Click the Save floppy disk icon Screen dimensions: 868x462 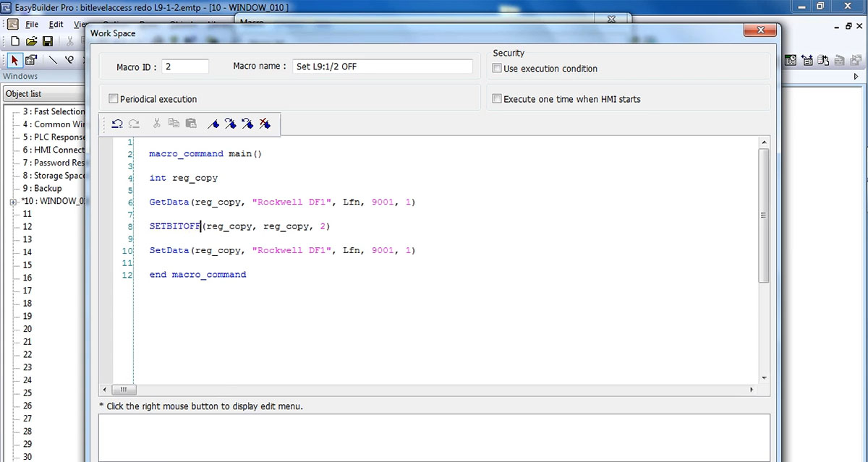click(48, 41)
